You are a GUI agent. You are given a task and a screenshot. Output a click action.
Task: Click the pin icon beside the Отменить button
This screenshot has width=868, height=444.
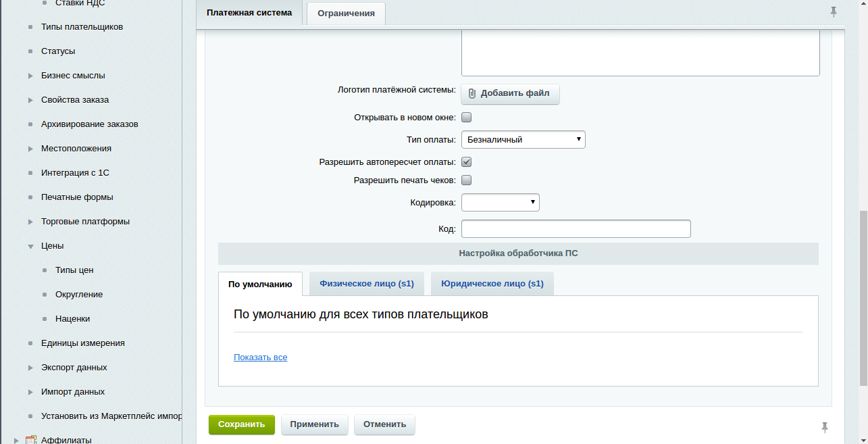point(824,427)
